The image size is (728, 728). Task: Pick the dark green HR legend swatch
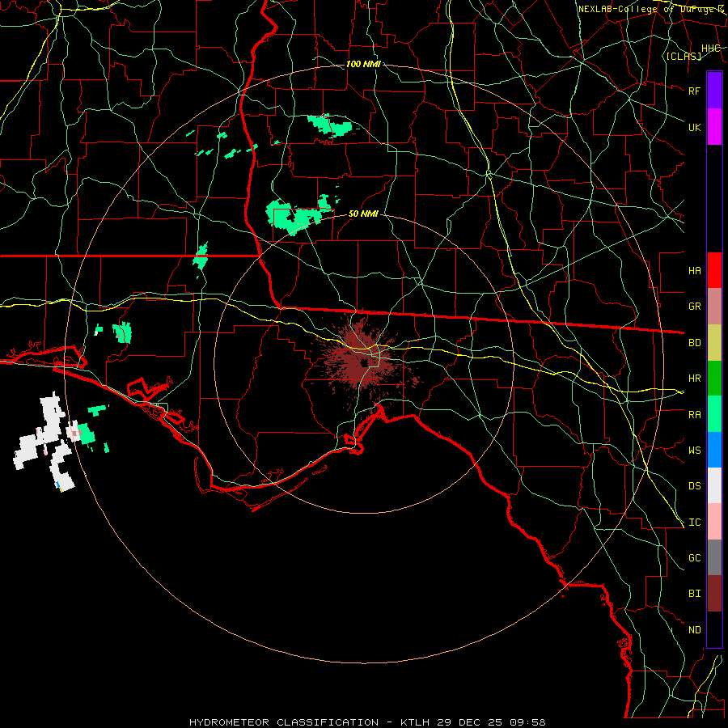click(714, 378)
